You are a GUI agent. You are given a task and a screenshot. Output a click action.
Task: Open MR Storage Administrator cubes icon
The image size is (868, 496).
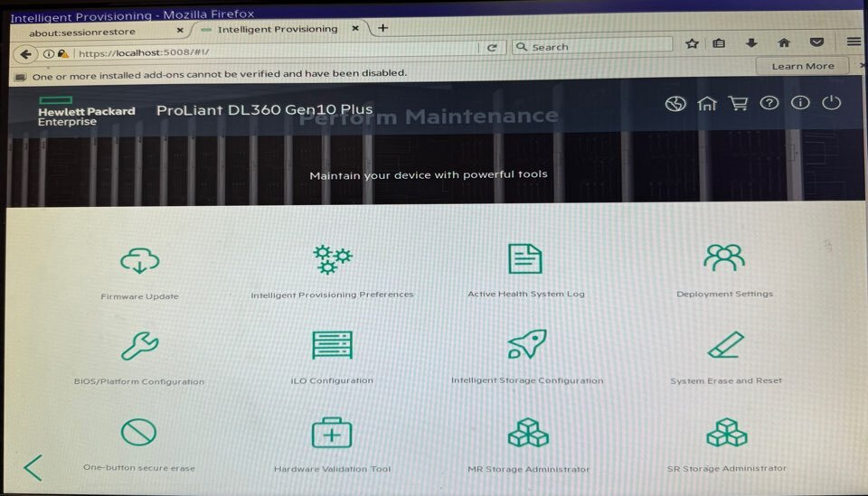tap(528, 433)
